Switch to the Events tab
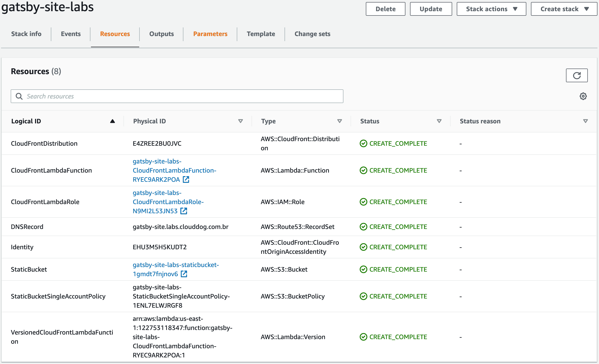599x364 pixels. (71, 34)
